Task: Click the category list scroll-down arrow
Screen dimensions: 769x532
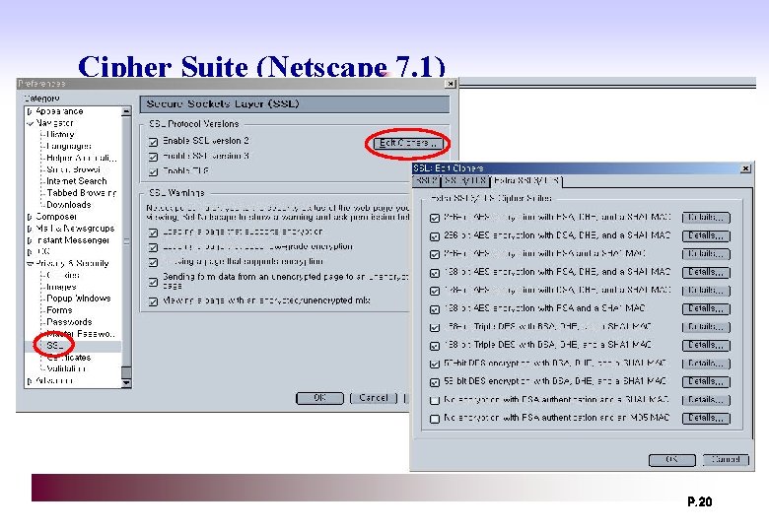Action: click(x=126, y=383)
